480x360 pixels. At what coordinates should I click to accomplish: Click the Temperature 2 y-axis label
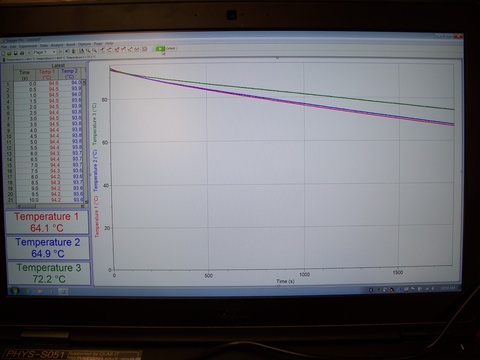click(95, 171)
